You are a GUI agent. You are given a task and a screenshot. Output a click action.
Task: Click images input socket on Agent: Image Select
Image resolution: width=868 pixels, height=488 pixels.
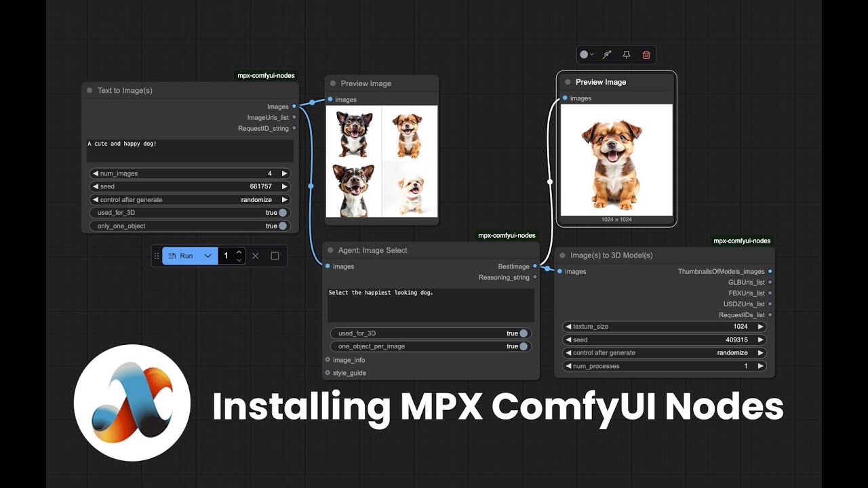[x=328, y=266]
